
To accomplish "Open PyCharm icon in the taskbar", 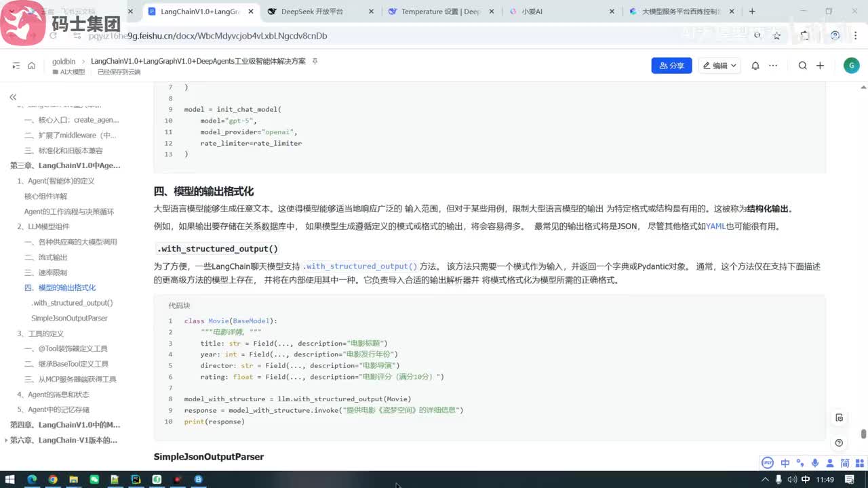I will point(136,479).
